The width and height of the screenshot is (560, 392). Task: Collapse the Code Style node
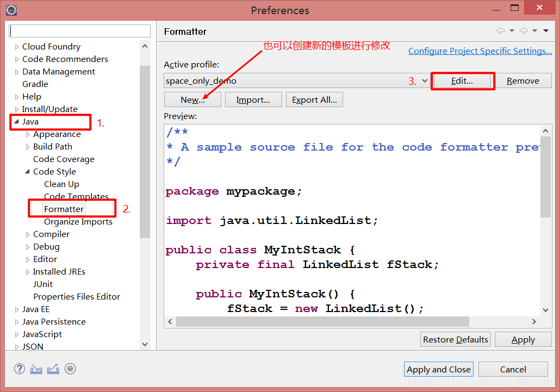28,172
